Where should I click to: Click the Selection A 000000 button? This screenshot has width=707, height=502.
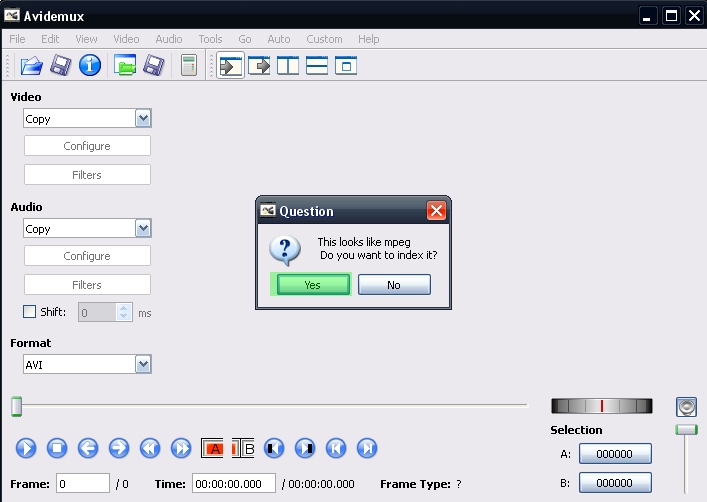tap(615, 454)
